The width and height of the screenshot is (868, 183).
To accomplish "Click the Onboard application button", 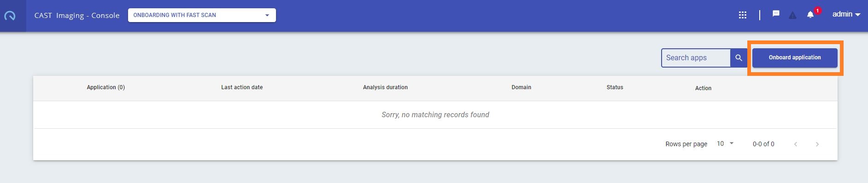I will tap(795, 58).
